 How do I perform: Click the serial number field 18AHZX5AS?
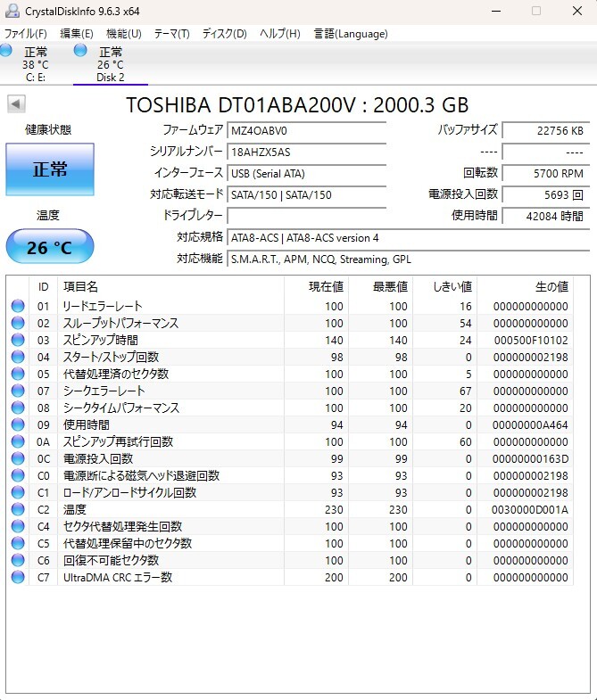pos(307,152)
